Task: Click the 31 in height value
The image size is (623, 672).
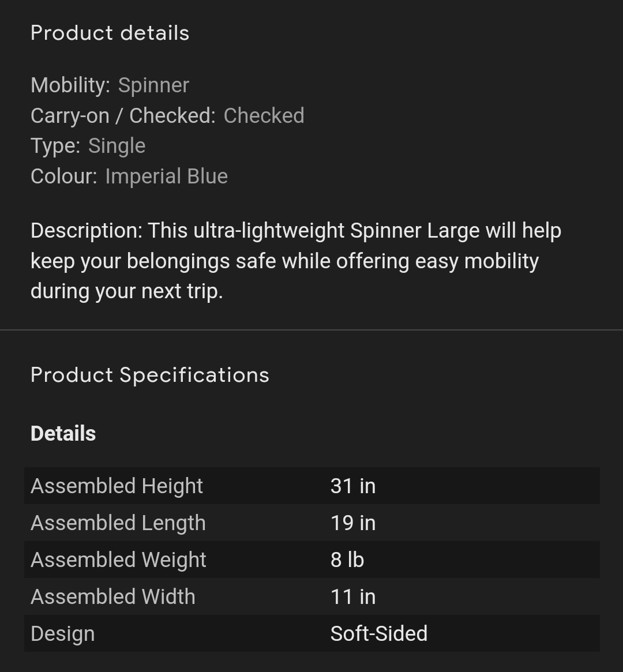Action: click(352, 486)
